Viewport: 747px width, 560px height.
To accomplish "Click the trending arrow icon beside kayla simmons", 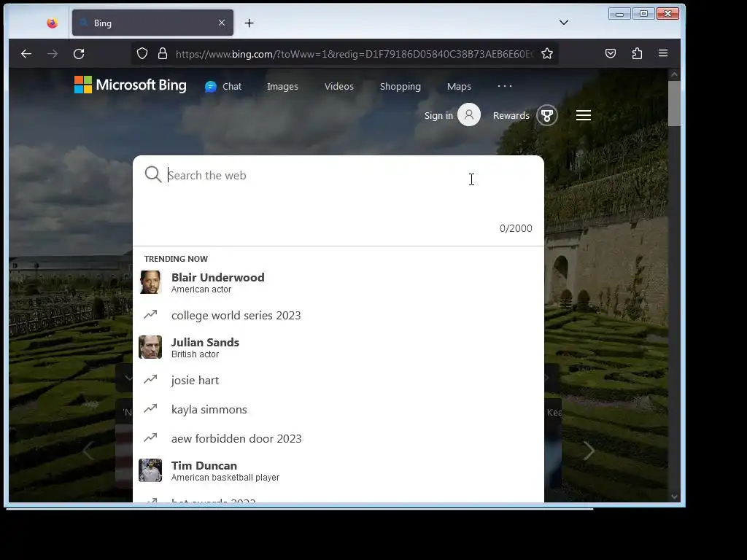I will click(150, 408).
